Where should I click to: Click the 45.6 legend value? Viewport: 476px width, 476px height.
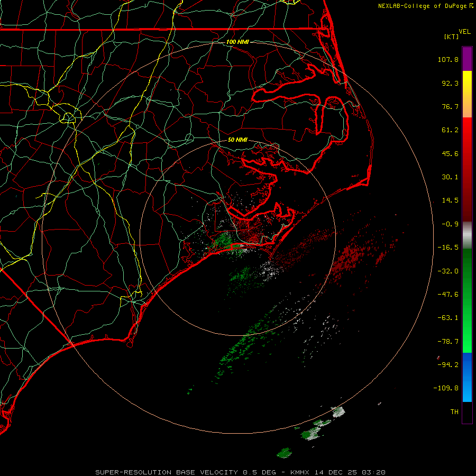[x=450, y=153]
